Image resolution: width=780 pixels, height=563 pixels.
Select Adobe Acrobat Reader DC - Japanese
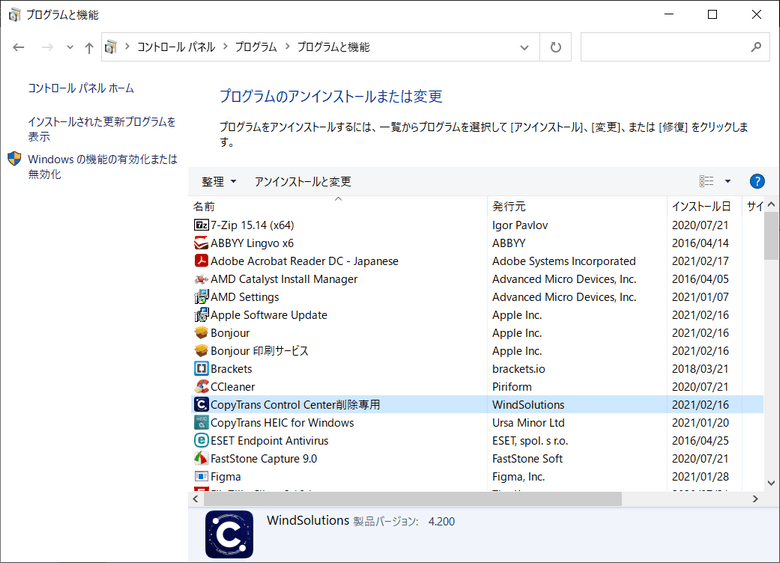coord(478,261)
